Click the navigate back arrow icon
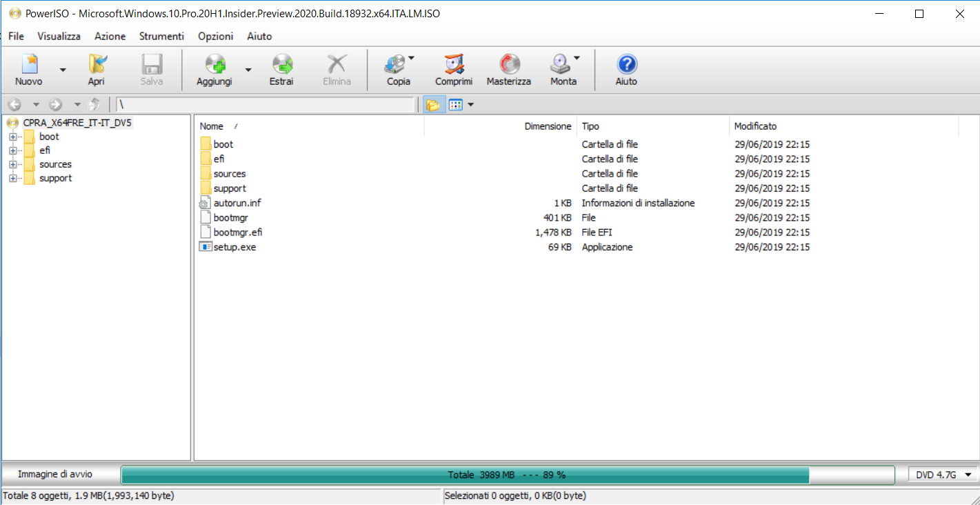This screenshot has height=505, width=980. click(x=15, y=105)
